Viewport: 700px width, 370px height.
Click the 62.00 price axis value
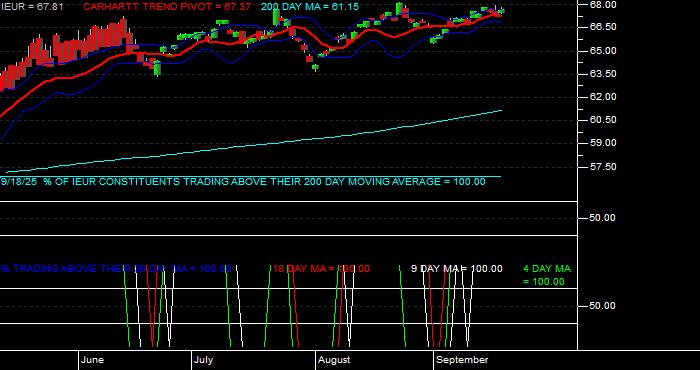(603, 96)
